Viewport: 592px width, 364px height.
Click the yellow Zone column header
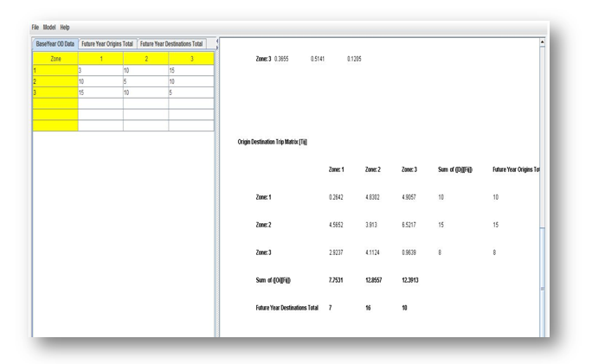pyautogui.click(x=55, y=59)
